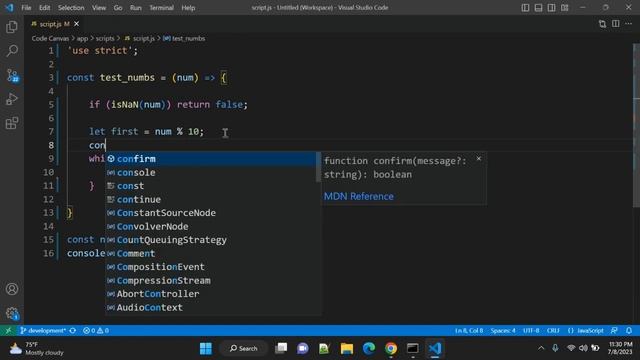The width and height of the screenshot is (640, 360).
Task: Toggle secondary side bar layout icon
Action: click(551, 8)
